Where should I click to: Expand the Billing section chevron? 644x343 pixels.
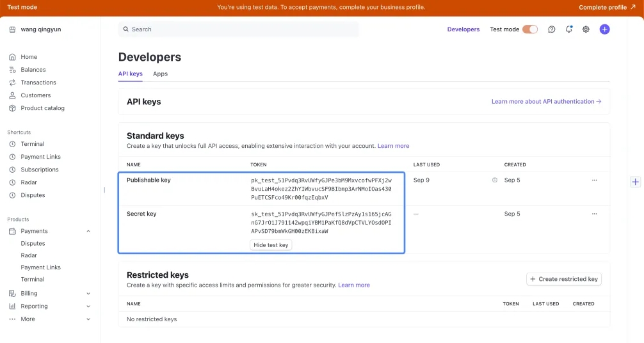point(88,294)
